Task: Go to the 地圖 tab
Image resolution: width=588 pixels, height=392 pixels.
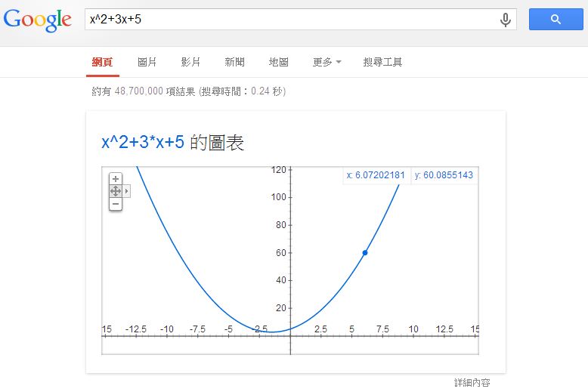Action: coord(279,62)
